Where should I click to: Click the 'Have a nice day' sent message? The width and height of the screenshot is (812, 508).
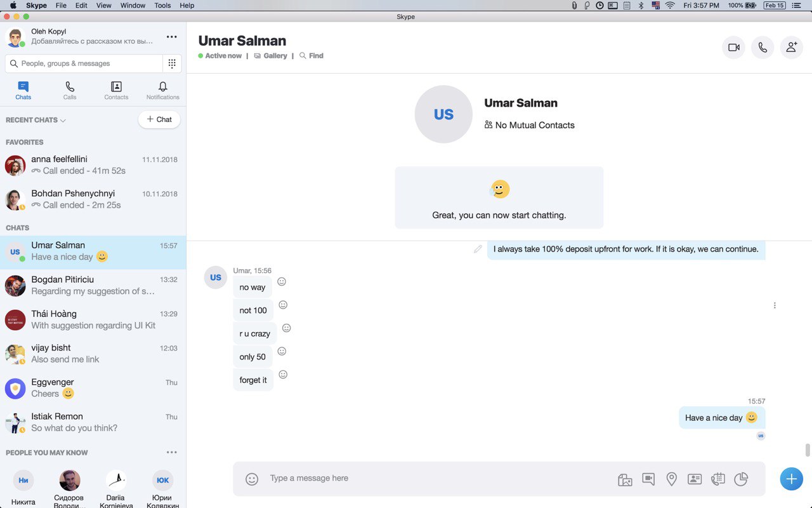point(722,418)
